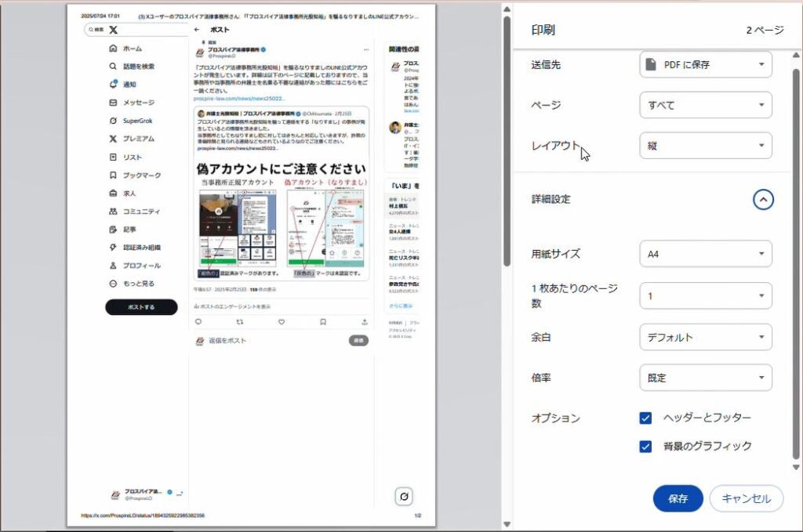This screenshot has height=532, width=803.
Task: Click the ホーム home icon in preview
Action: point(113,48)
